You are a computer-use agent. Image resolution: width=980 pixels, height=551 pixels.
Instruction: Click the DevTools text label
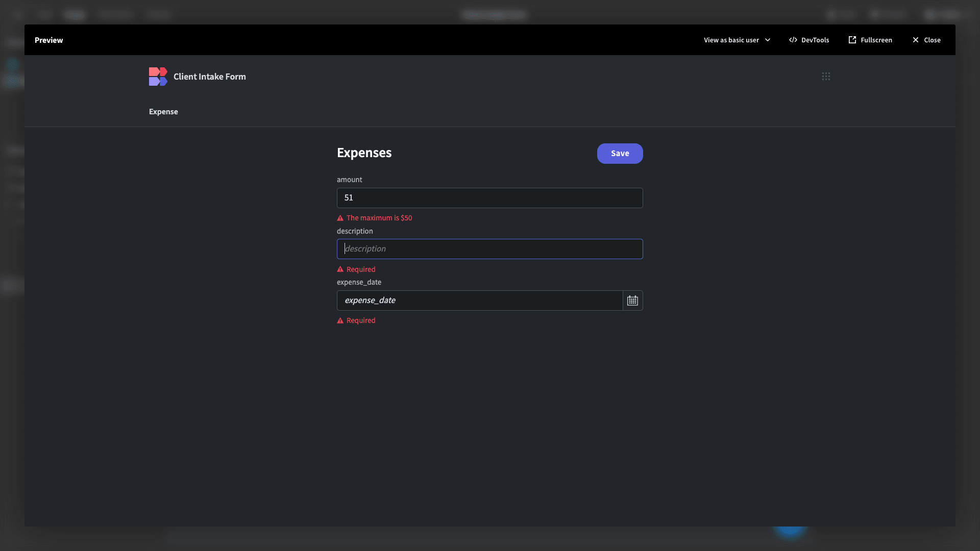tap(815, 40)
